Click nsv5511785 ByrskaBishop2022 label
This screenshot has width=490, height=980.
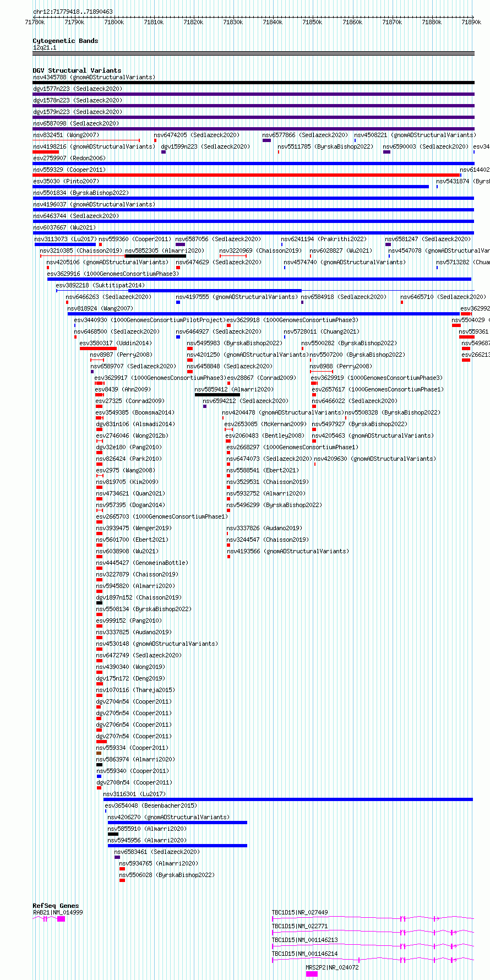point(325,146)
